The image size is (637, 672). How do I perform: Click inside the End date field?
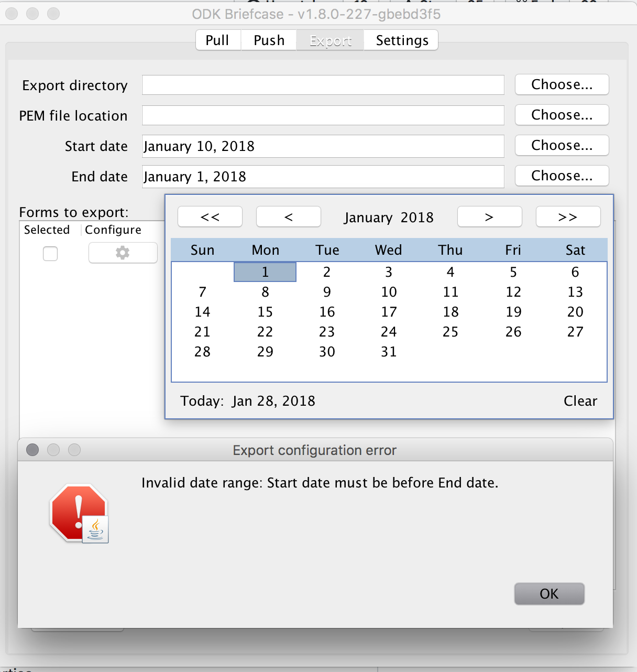pyautogui.click(x=322, y=177)
